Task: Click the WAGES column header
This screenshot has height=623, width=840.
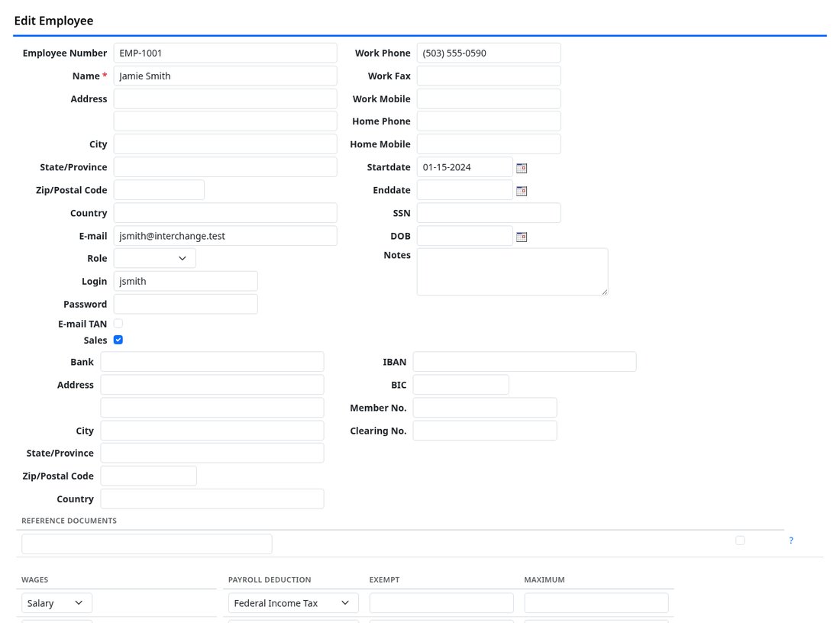Action: (x=35, y=579)
